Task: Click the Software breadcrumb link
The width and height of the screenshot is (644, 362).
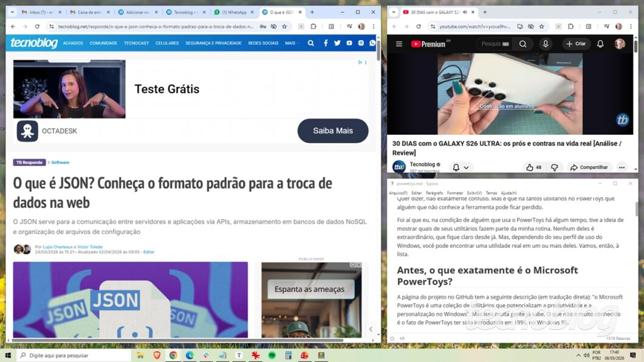Action: 60,163
